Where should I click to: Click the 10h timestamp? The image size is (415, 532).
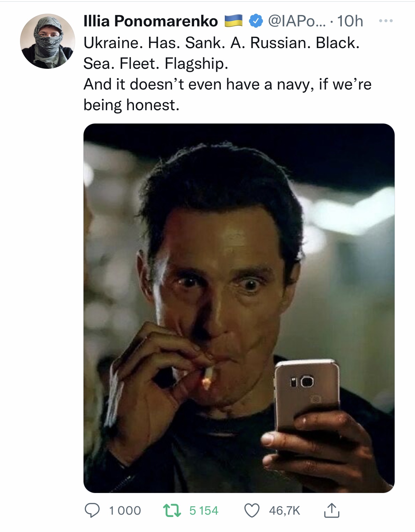point(350,21)
